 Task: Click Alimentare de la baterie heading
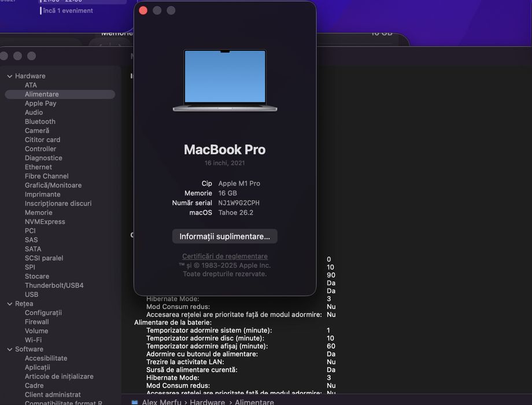coord(173,322)
